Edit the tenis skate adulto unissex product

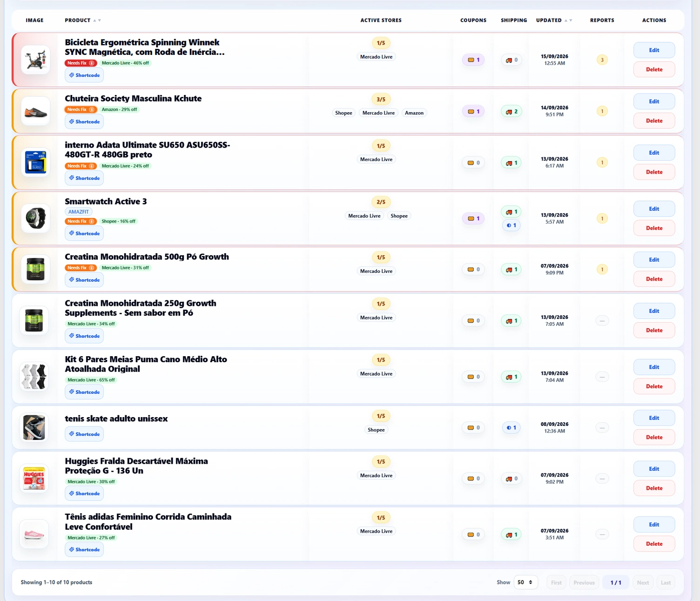654,418
